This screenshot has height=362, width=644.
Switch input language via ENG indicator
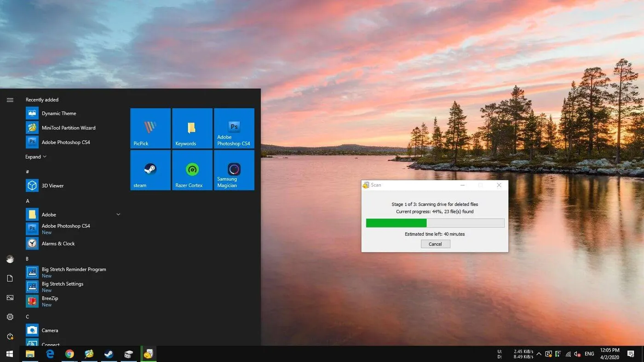point(589,354)
